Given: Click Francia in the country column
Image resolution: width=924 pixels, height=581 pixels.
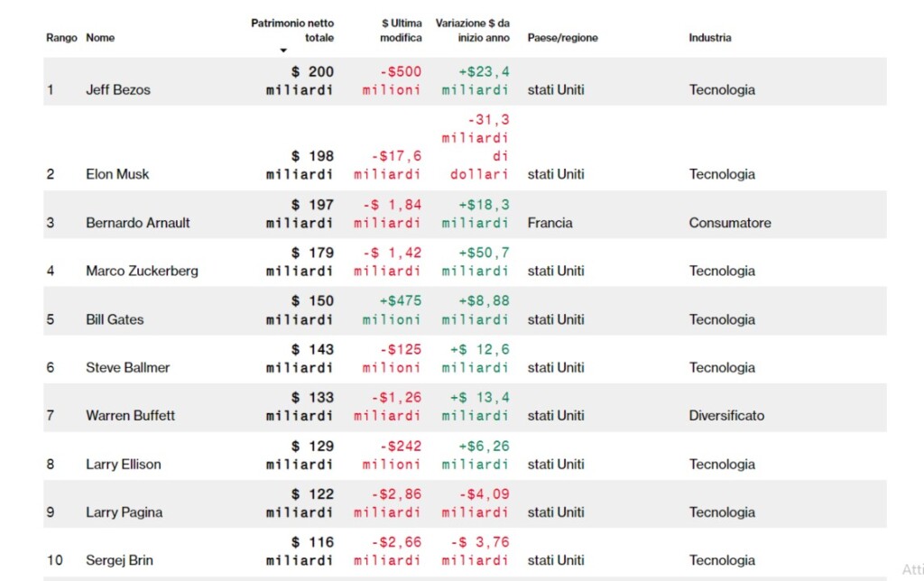Looking at the screenshot, I should tap(550, 223).
